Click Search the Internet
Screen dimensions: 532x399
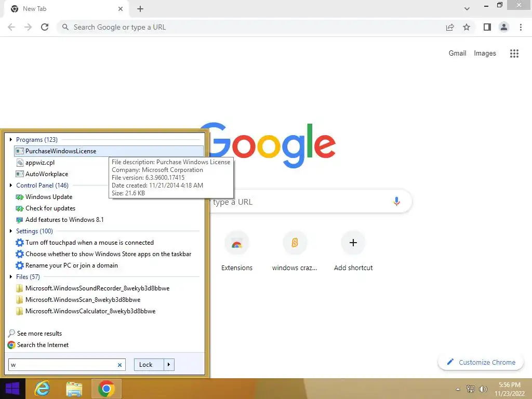[38, 345]
